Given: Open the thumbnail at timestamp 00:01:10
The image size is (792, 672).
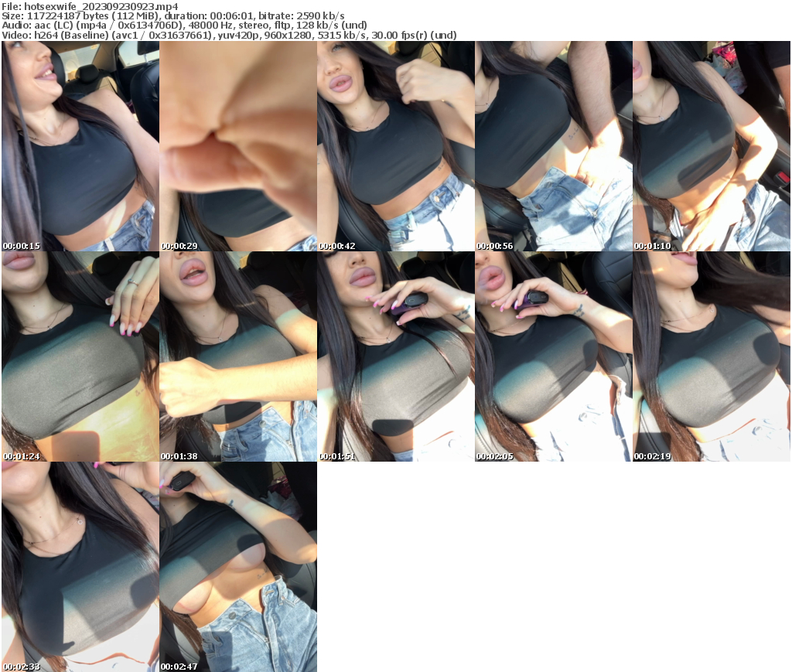Looking at the screenshot, I should pos(712,147).
